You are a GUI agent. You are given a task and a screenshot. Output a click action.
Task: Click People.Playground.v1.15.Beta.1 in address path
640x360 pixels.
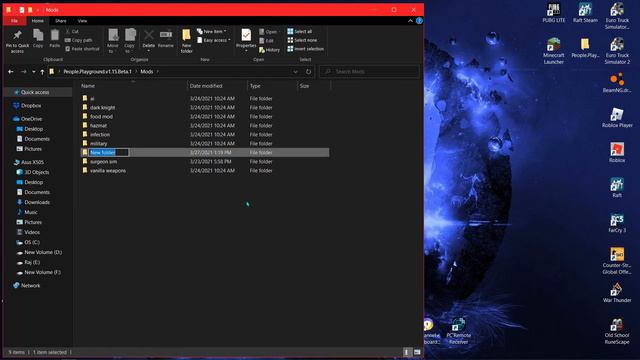pos(98,71)
